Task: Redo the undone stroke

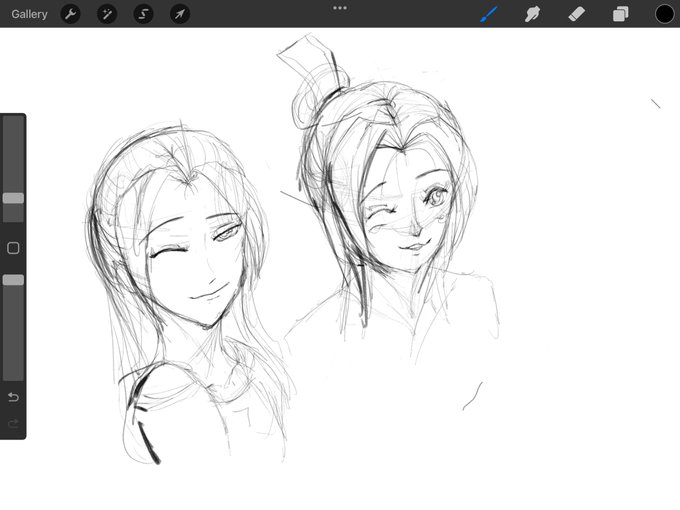Action: 13,423
